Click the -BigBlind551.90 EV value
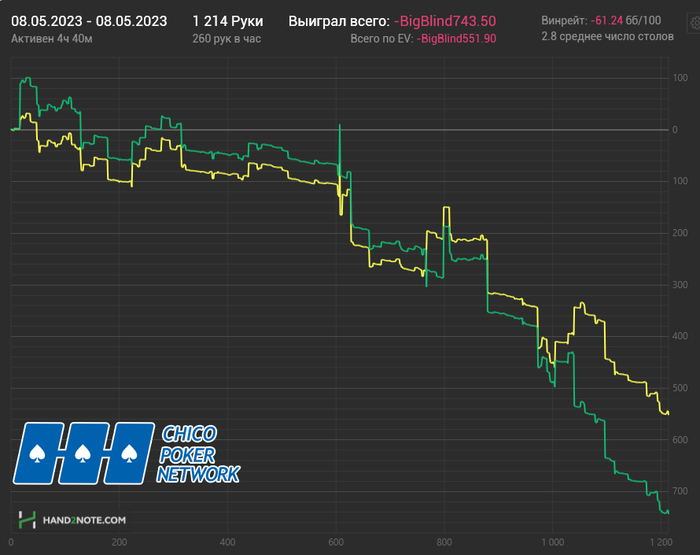This screenshot has height=555, width=700. tap(456, 39)
